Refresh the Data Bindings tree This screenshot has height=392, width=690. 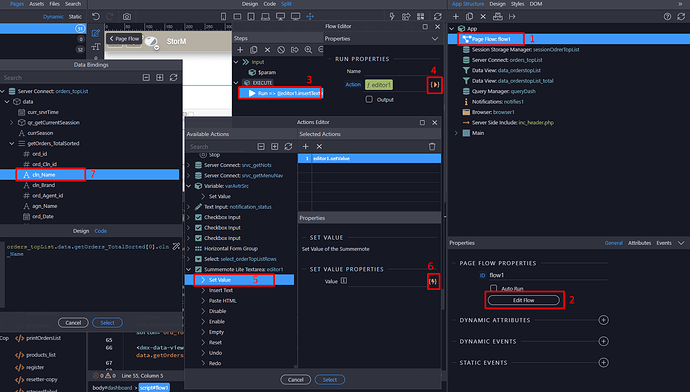(x=173, y=77)
